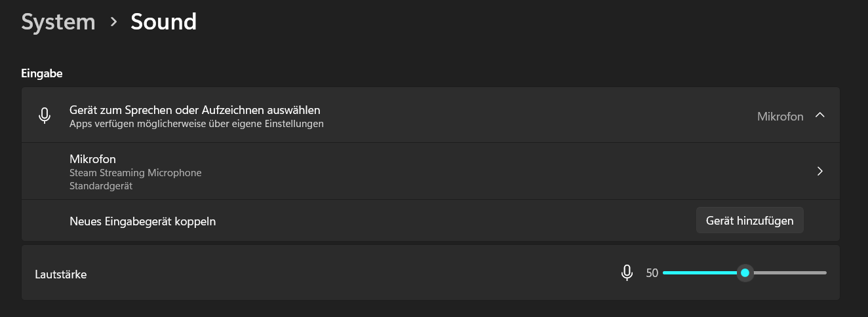Click the Steam Streaming Microphone description
Viewport: 868px width, 317px height.
pos(135,173)
